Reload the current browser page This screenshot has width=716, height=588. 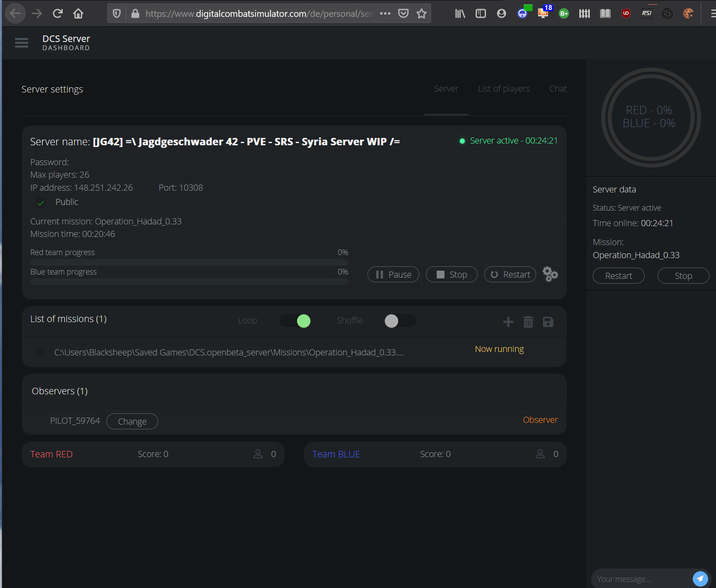pos(58,13)
